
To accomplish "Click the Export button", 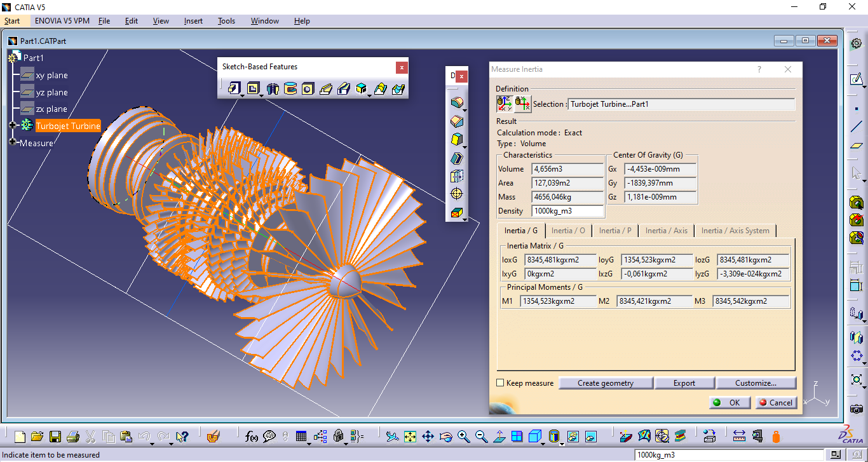I will coord(684,383).
